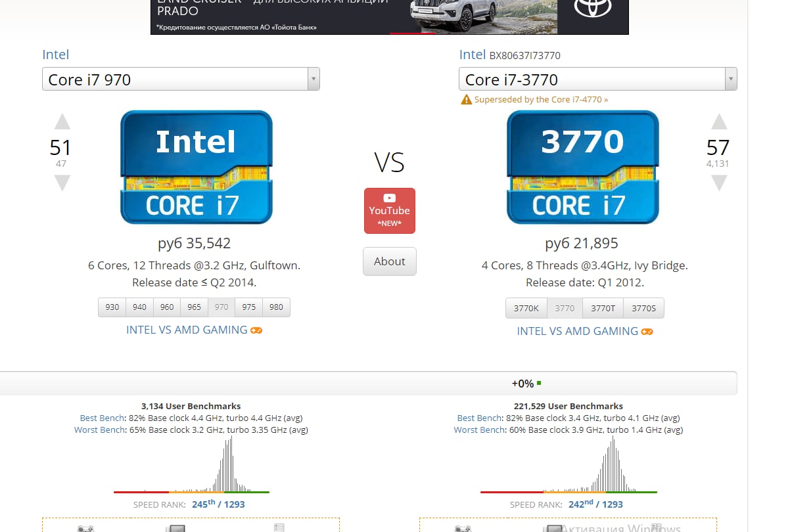The image size is (790, 532).
Task: Open Worst Bench link for i7 970
Action: pos(100,430)
